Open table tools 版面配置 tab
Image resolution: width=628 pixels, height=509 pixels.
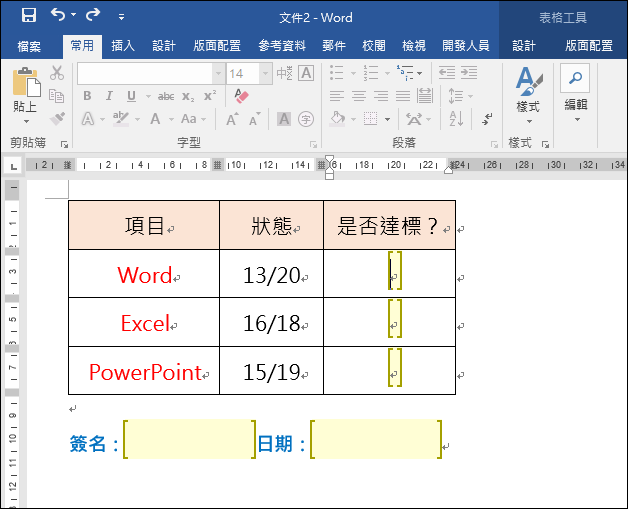(x=589, y=46)
